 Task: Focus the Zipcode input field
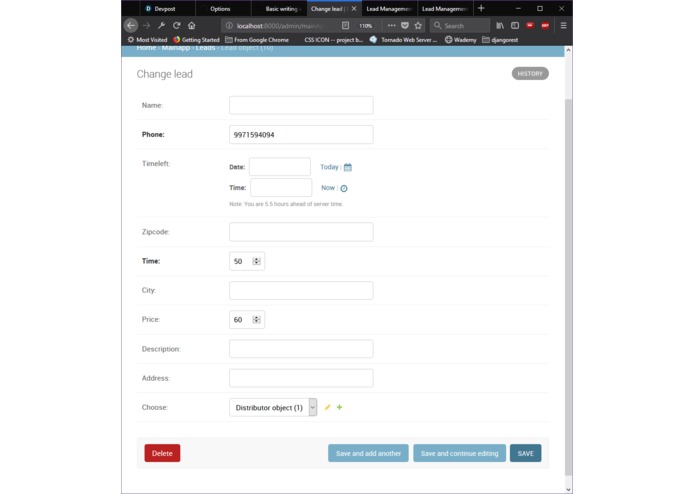point(301,232)
